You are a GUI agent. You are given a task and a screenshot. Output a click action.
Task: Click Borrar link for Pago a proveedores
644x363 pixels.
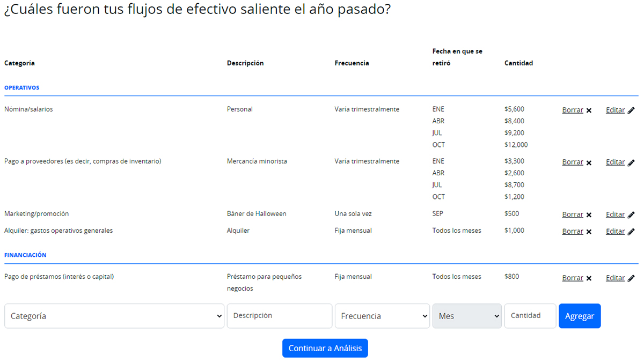573,162
